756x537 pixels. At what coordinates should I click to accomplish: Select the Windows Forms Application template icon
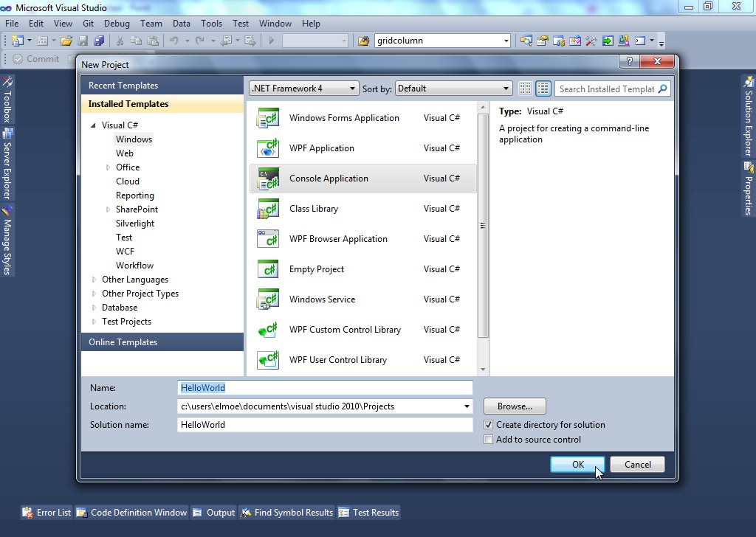click(x=267, y=118)
